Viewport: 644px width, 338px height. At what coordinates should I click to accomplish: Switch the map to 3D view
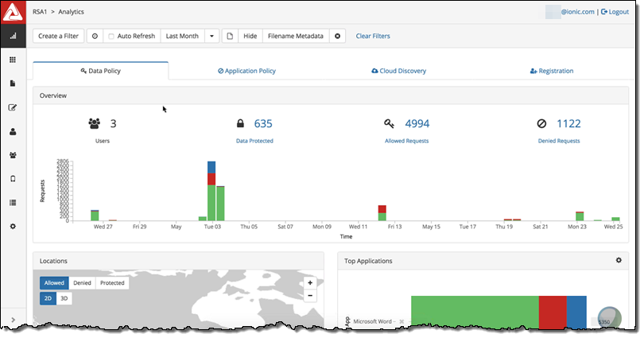click(64, 297)
